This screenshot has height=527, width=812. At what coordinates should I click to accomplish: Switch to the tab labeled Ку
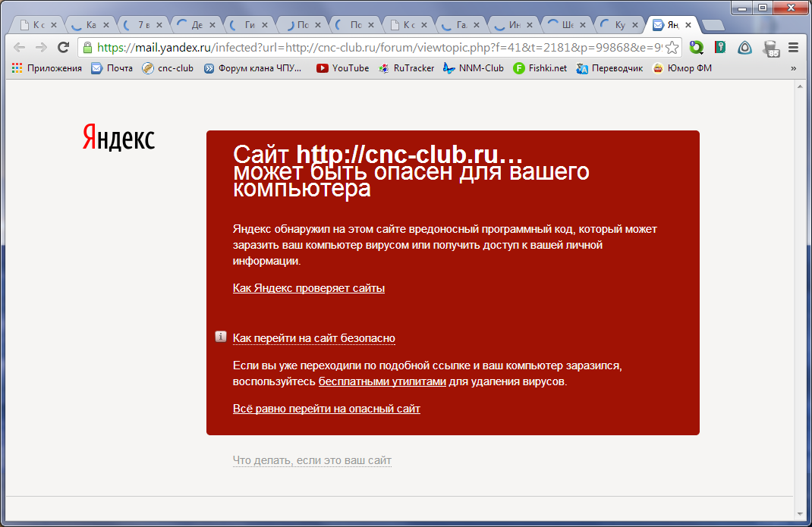point(619,24)
